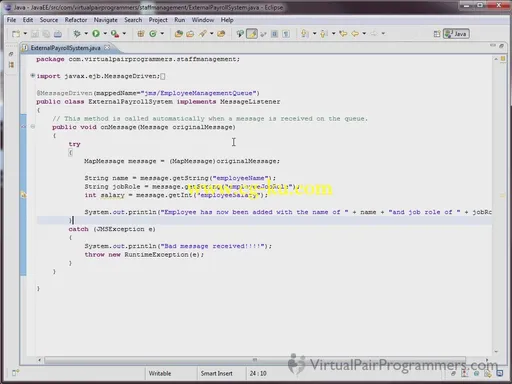Open the Run menu

[x=180, y=20]
